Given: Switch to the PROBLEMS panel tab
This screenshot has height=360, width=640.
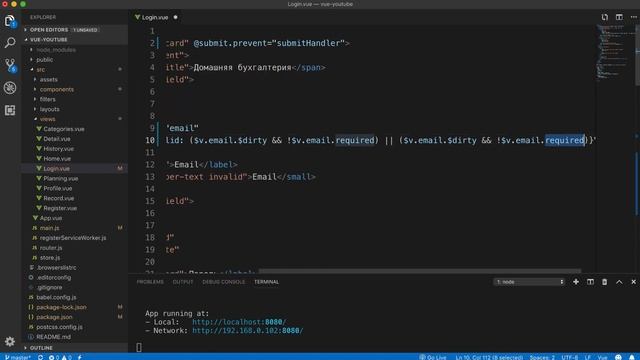Looking at the screenshot, I should coord(150,282).
